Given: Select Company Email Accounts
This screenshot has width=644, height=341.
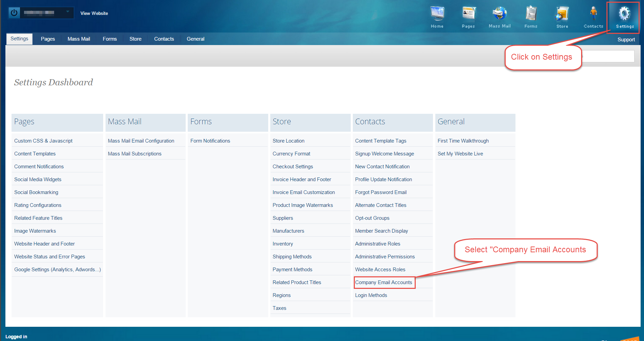Looking at the screenshot, I should tap(384, 282).
